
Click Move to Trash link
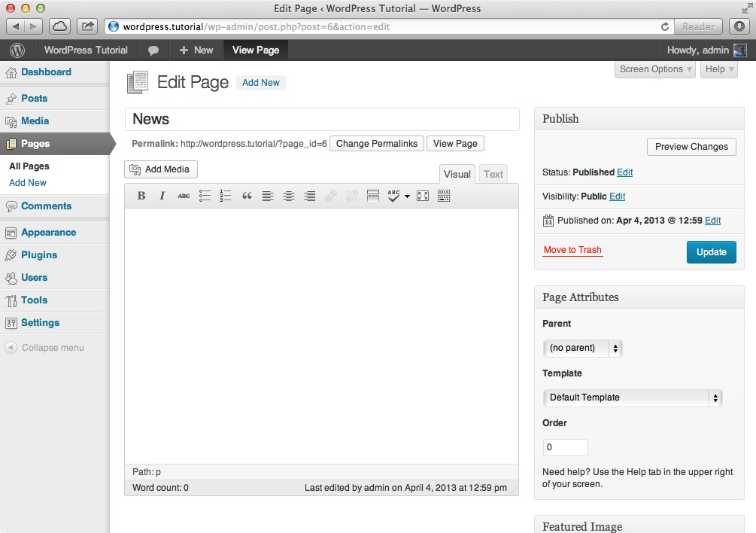click(572, 250)
